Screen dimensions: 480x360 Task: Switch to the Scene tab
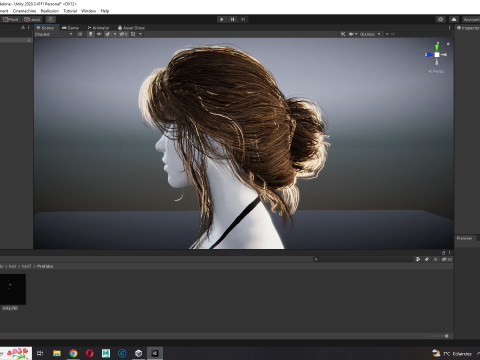pos(46,28)
